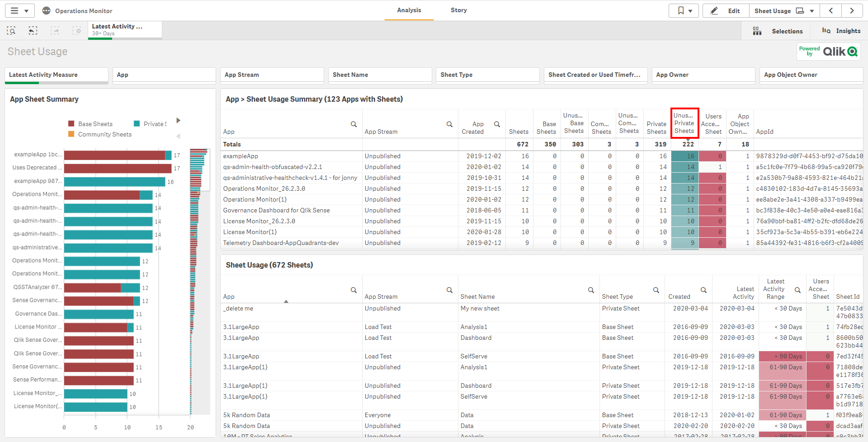Click the Edit pencil icon

(714, 10)
